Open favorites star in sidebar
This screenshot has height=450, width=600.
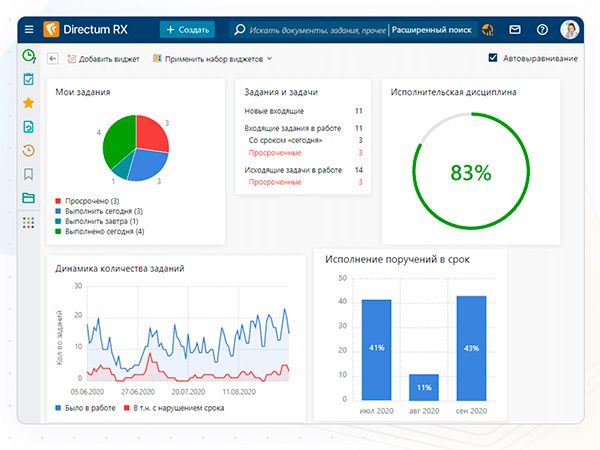pyautogui.click(x=28, y=103)
